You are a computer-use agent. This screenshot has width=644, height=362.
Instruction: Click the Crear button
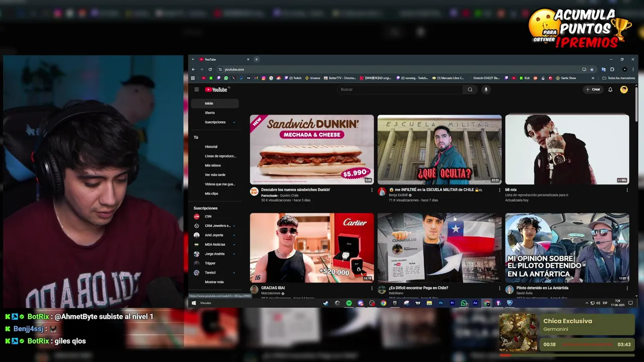point(593,89)
